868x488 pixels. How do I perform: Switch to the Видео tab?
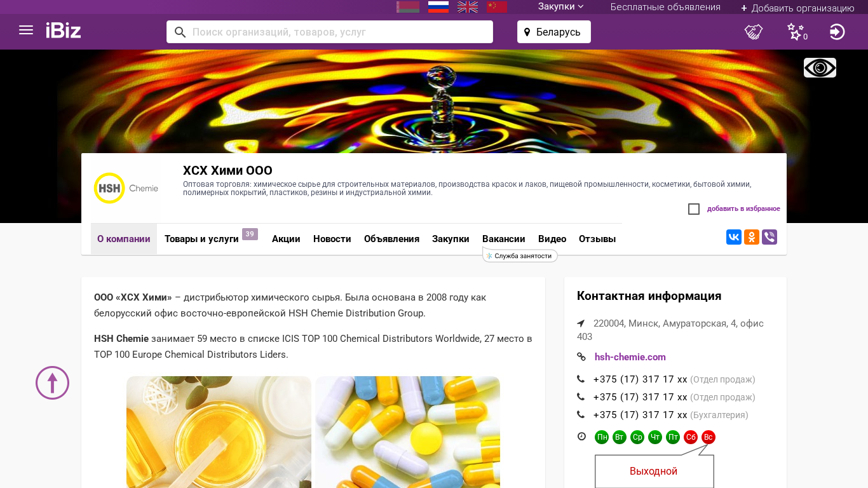[552, 239]
